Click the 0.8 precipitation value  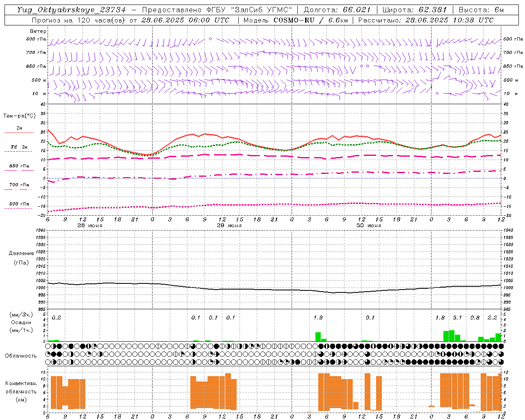click(x=475, y=317)
